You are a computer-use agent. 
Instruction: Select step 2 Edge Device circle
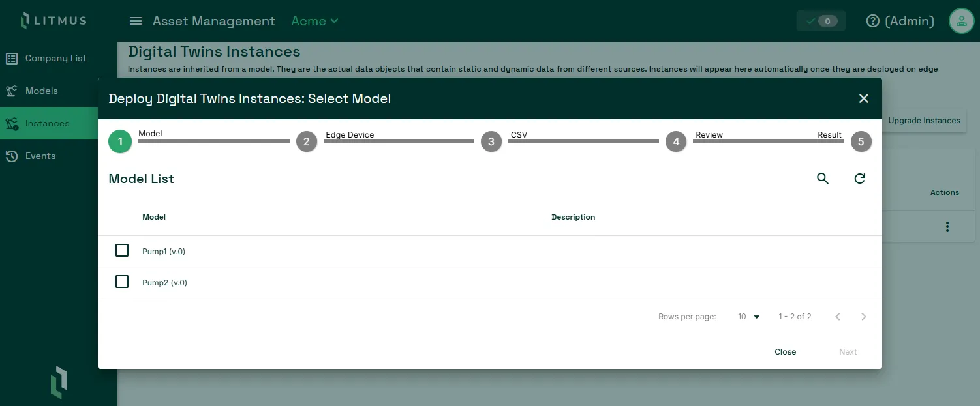[307, 141]
